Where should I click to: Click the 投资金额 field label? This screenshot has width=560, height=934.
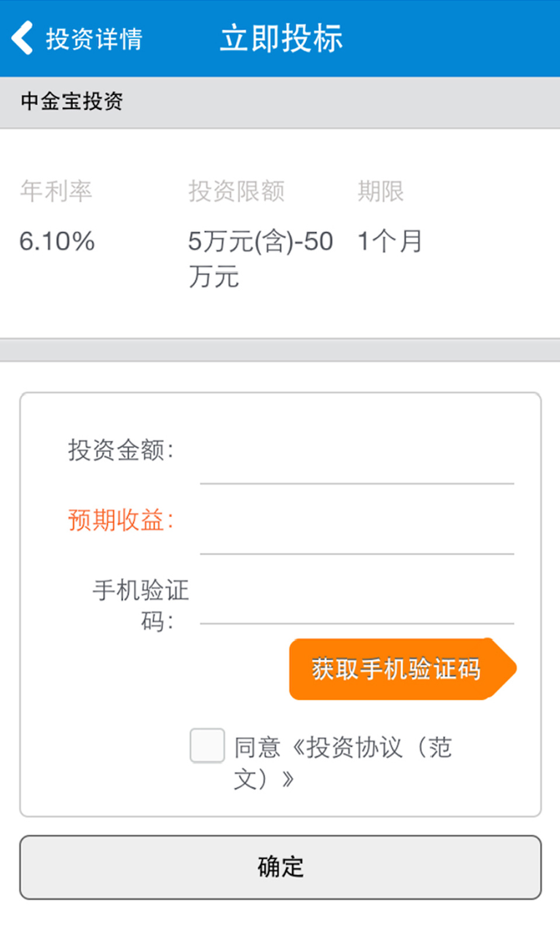[121, 450]
